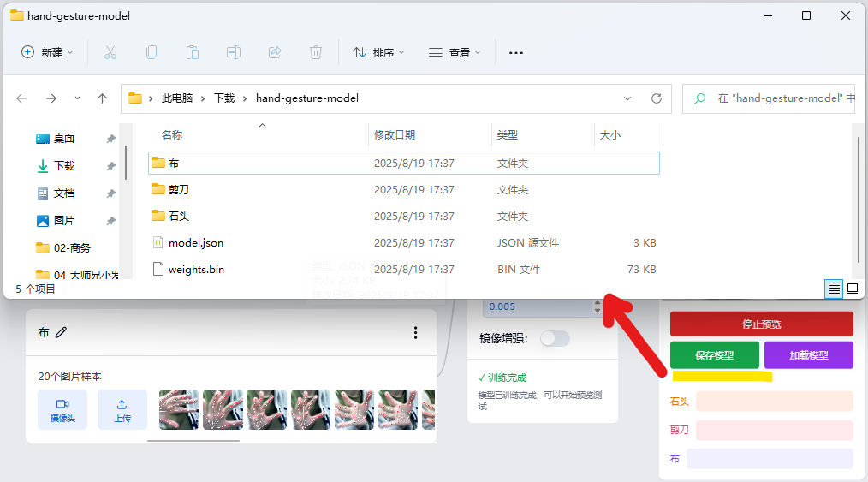868x482 pixels.
Task: Click the Cut scissors icon in toolbar
Action: pyautogui.click(x=110, y=52)
